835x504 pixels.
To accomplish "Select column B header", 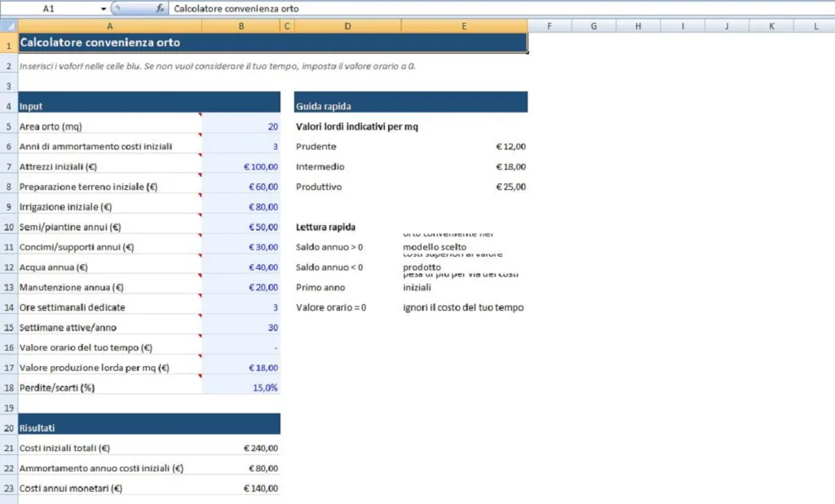I will point(241,26).
